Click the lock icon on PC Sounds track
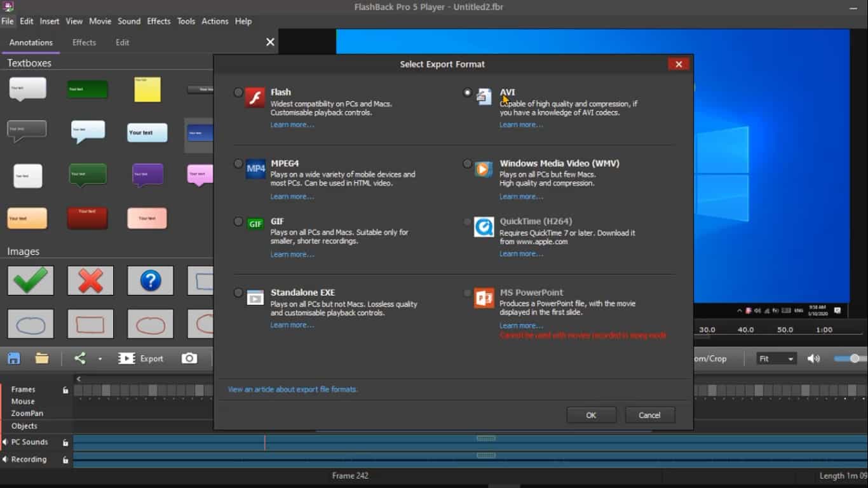 coord(65,442)
